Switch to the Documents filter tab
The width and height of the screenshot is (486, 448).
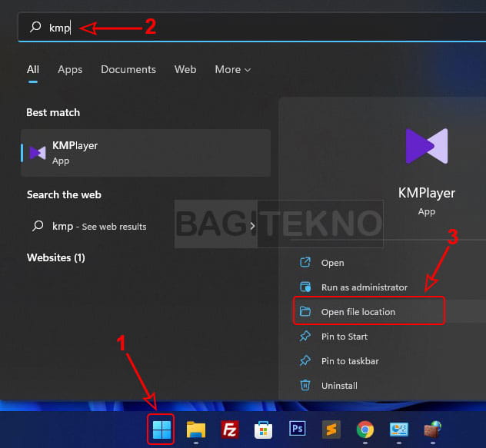[x=128, y=69]
